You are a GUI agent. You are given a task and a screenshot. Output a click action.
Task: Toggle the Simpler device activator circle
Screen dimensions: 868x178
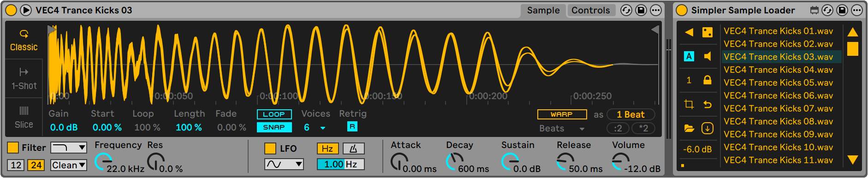(x=11, y=10)
